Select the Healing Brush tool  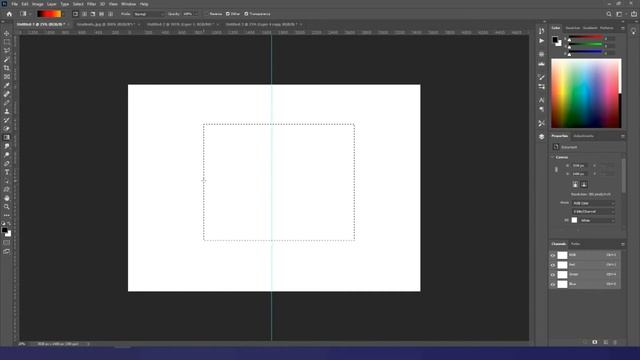[x=7, y=94]
